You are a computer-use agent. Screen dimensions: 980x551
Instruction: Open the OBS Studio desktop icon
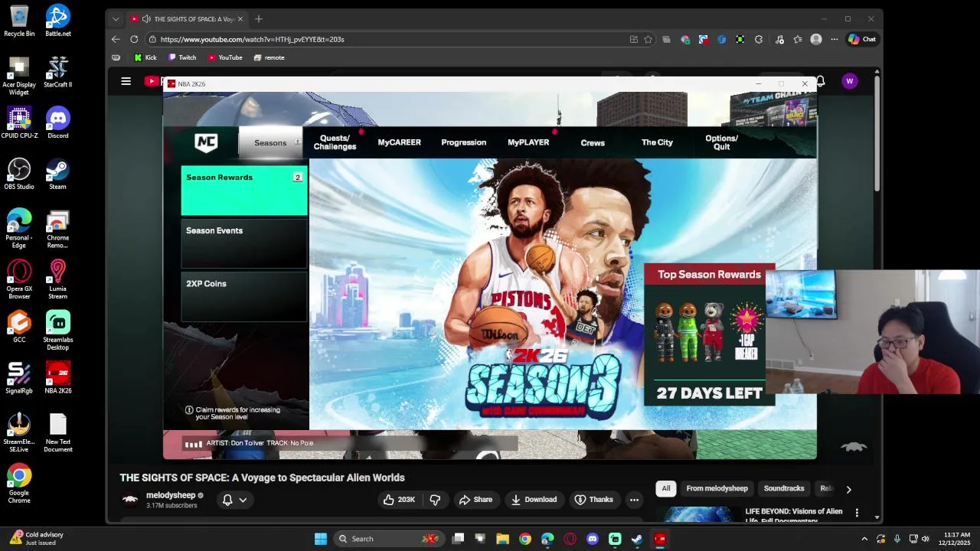tap(19, 174)
